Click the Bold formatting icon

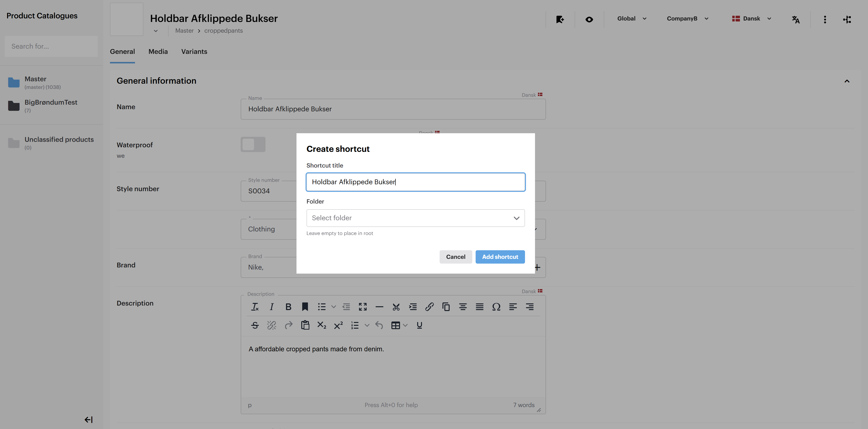[288, 307]
